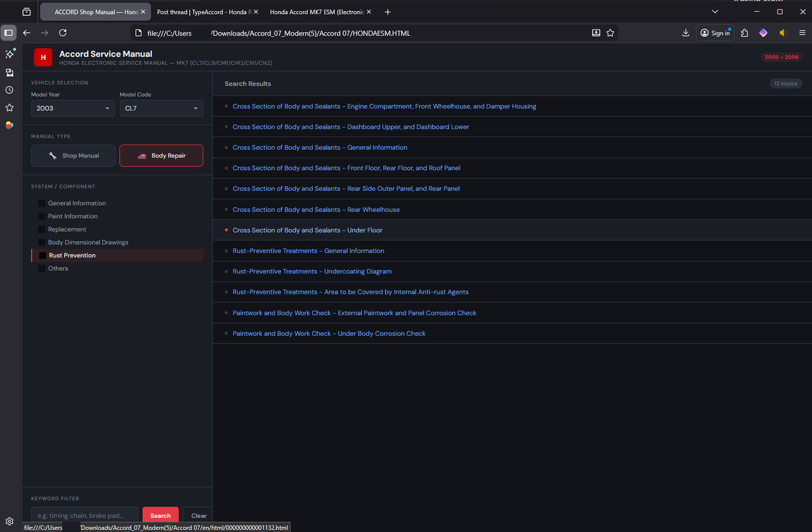This screenshot has width=812, height=532.
Task: Click Sign in account button
Action: pos(716,33)
